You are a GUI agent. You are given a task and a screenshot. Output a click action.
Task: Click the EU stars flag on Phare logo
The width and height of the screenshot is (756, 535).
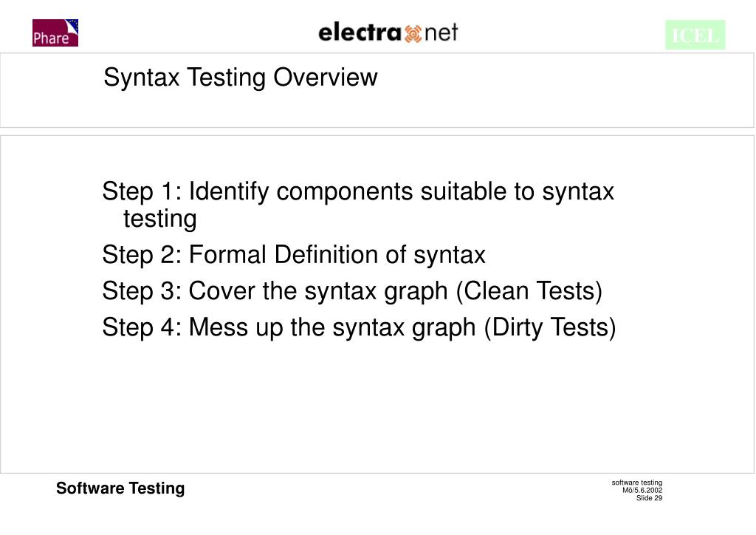coord(72,26)
